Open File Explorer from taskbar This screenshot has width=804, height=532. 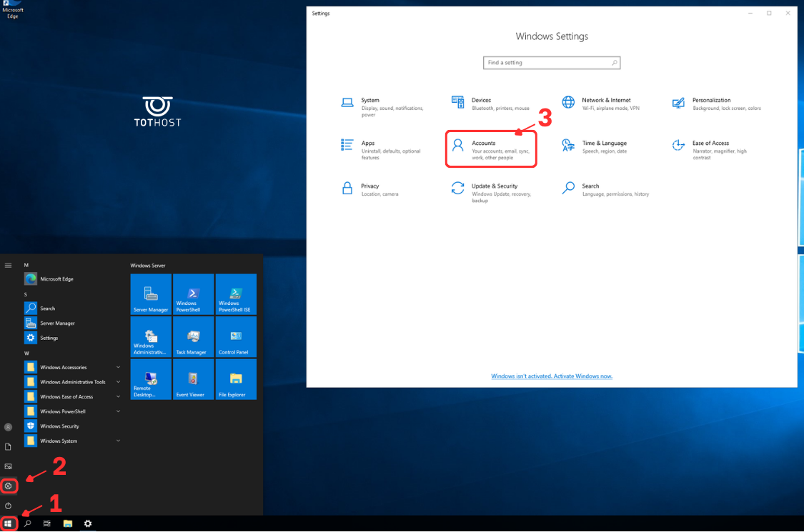68,524
